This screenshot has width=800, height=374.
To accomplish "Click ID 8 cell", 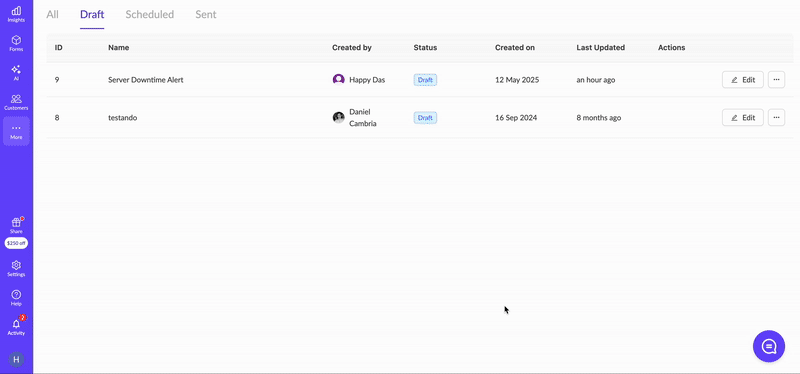I will point(57,117).
